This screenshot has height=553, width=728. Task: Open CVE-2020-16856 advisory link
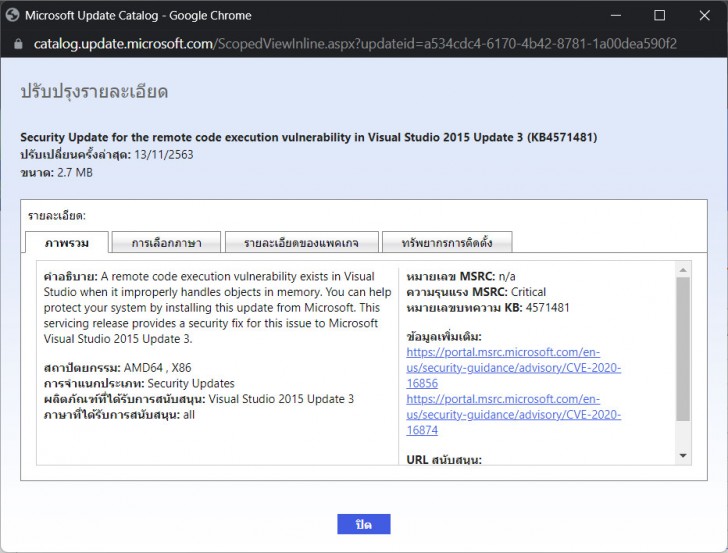coord(514,368)
